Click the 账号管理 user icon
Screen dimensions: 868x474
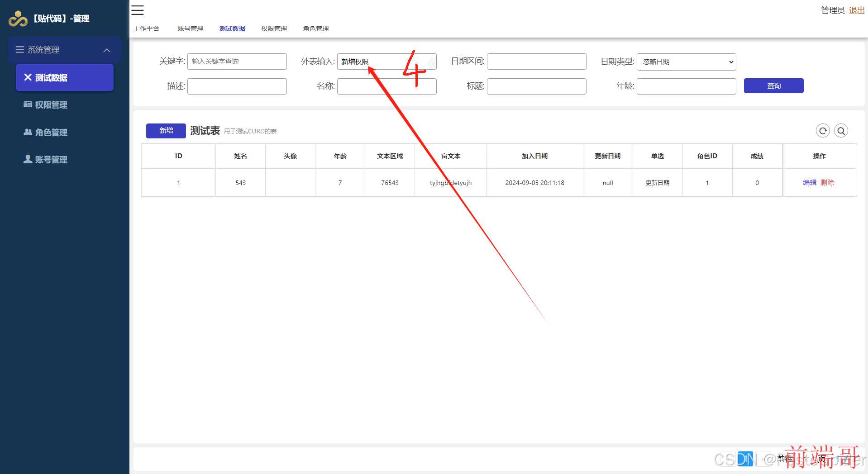[28, 159]
